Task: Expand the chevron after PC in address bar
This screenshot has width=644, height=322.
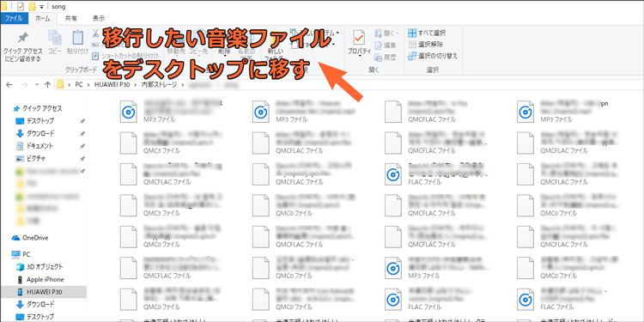Action: tap(88, 85)
